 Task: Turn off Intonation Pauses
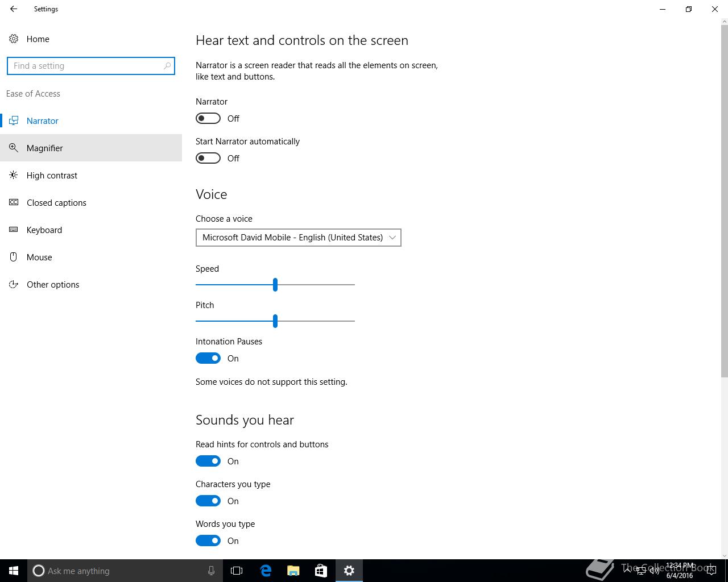tap(208, 358)
